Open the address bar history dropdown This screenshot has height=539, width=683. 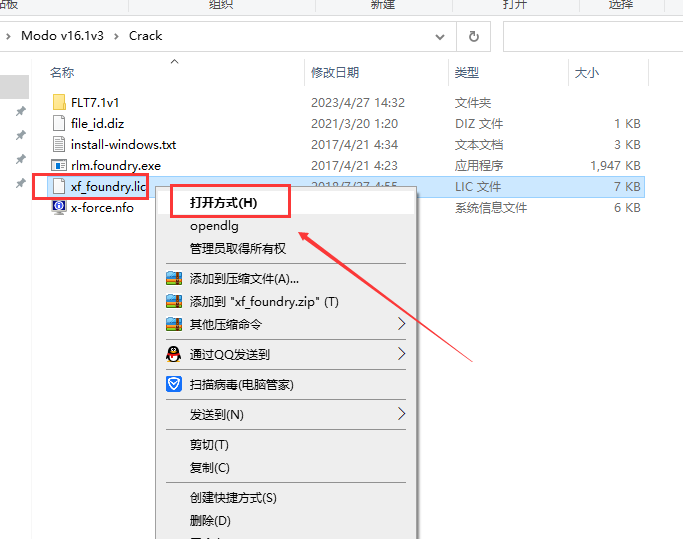point(440,37)
